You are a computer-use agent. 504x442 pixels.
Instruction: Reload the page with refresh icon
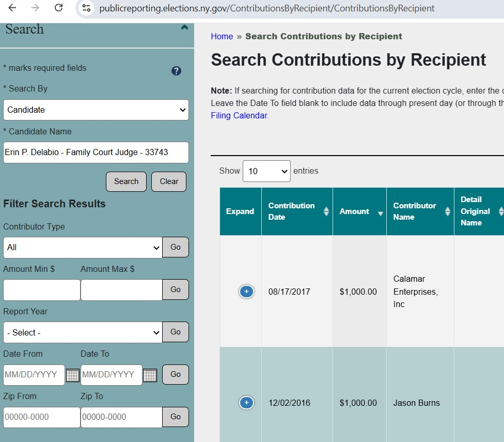[58, 8]
